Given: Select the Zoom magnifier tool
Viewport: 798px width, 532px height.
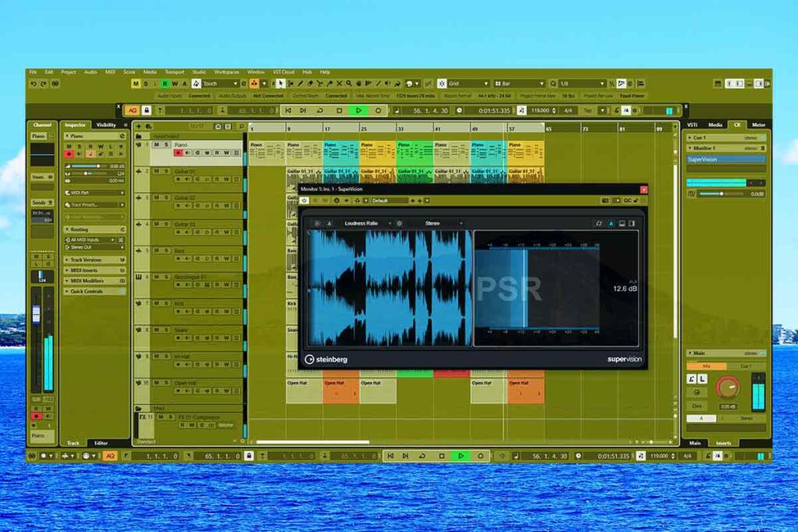Looking at the screenshot, I should pyautogui.click(x=349, y=83).
